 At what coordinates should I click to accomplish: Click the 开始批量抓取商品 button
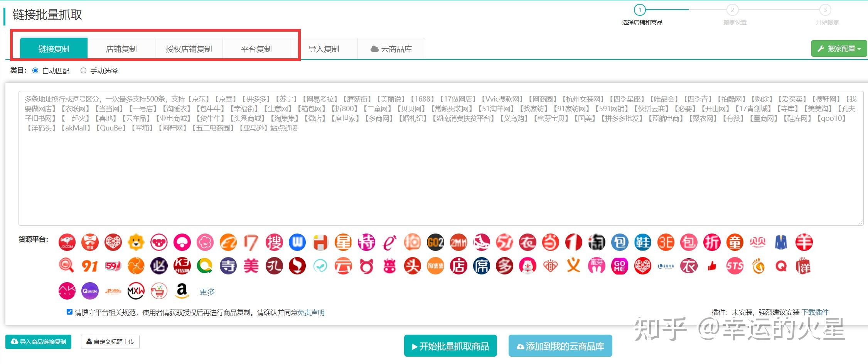(450, 346)
